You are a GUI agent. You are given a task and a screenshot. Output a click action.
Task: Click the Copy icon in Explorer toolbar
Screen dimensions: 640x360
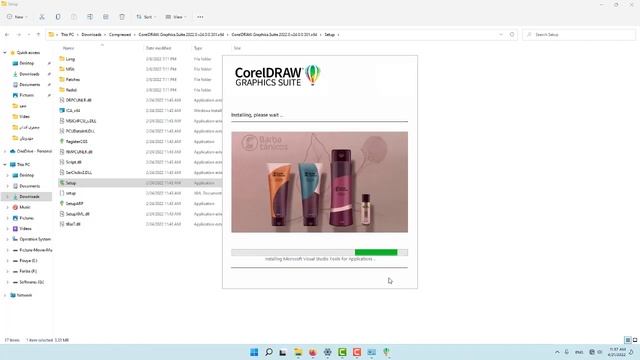tap(58, 17)
